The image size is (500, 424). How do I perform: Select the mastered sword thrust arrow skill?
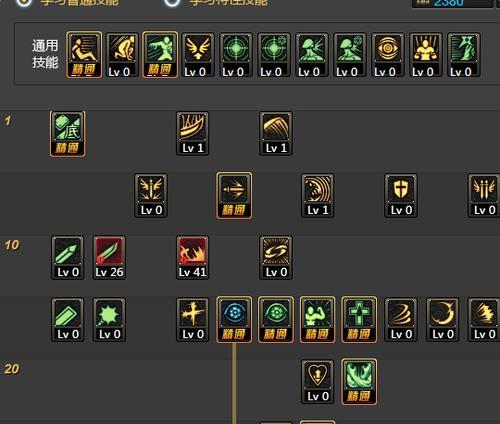point(234,195)
